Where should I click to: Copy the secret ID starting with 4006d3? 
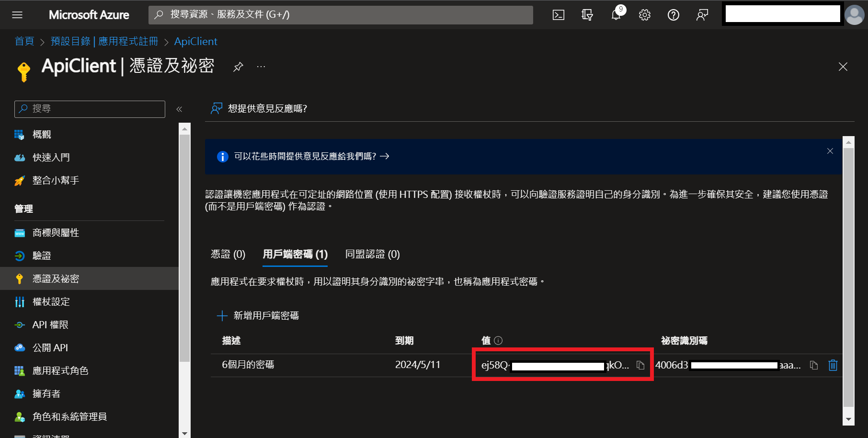tap(814, 366)
